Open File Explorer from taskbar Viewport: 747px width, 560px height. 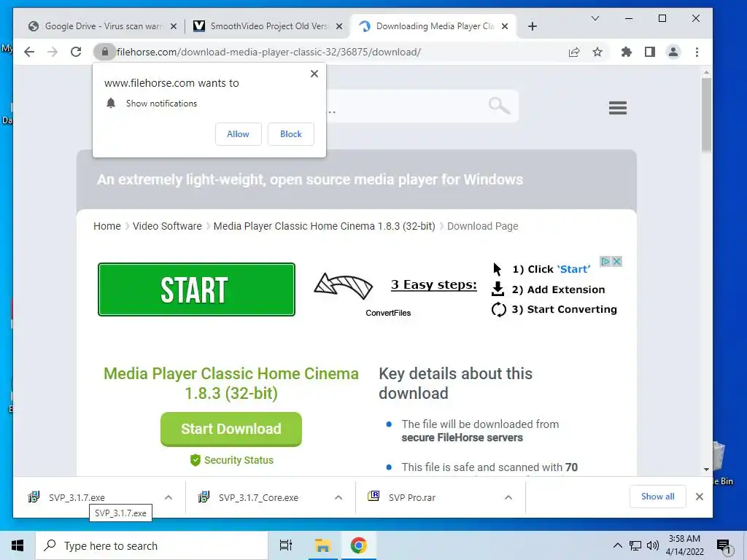point(322,545)
